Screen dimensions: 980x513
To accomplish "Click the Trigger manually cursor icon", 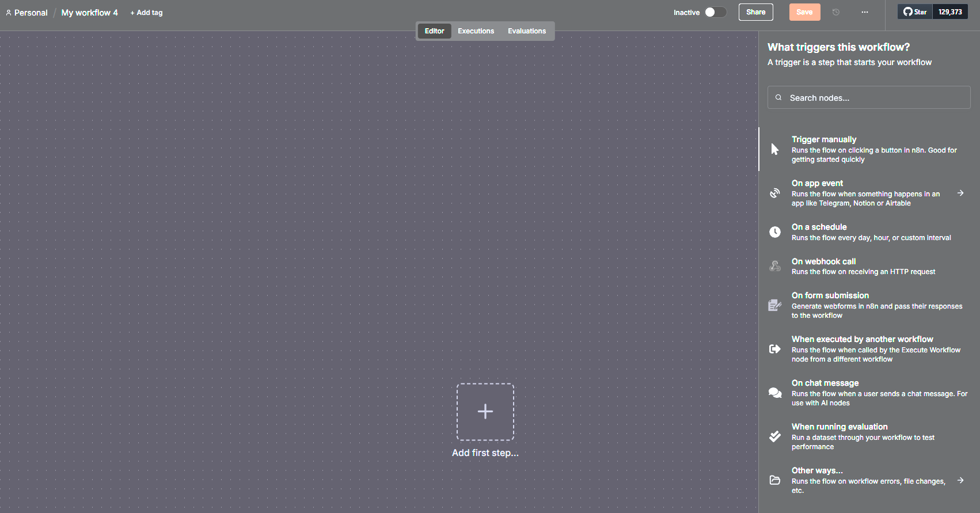I will click(x=775, y=149).
